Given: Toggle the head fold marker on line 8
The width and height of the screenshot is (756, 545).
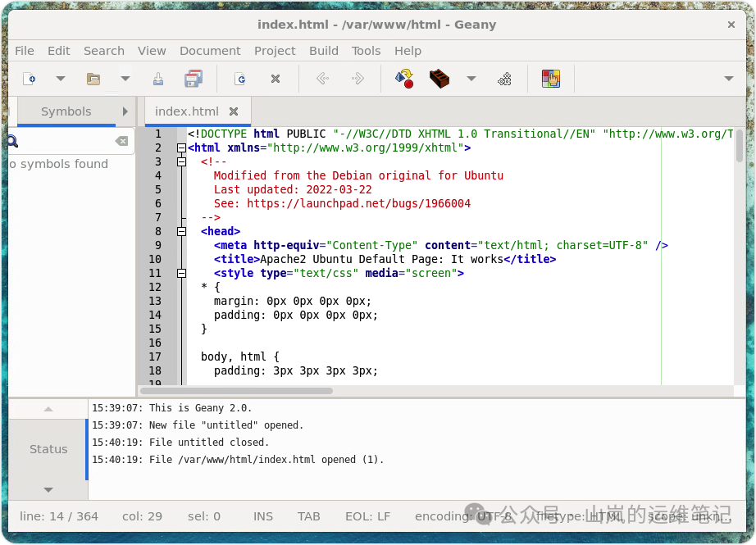Looking at the screenshot, I should [182, 232].
